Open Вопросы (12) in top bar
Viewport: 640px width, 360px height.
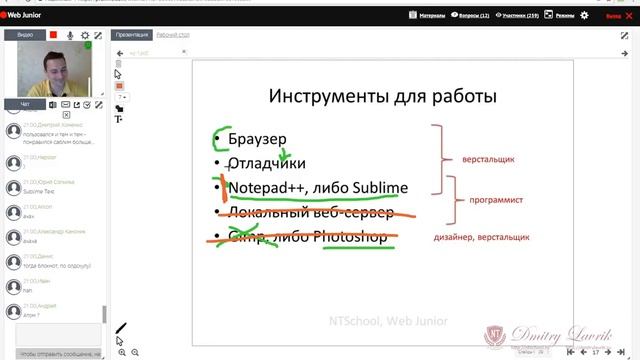[470, 15]
